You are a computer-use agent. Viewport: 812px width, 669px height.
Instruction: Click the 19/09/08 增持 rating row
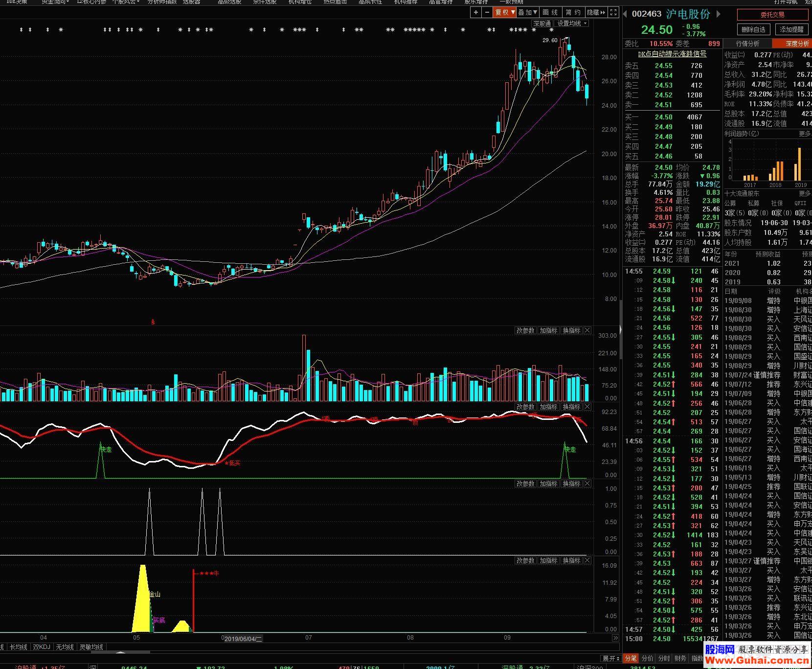click(x=768, y=300)
